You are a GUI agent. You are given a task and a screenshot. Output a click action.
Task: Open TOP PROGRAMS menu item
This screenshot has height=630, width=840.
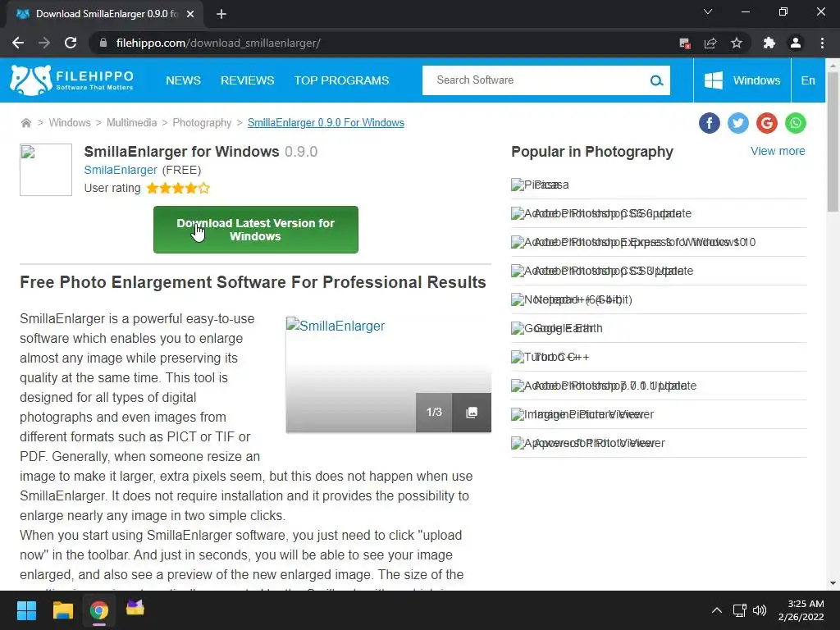coord(341,80)
